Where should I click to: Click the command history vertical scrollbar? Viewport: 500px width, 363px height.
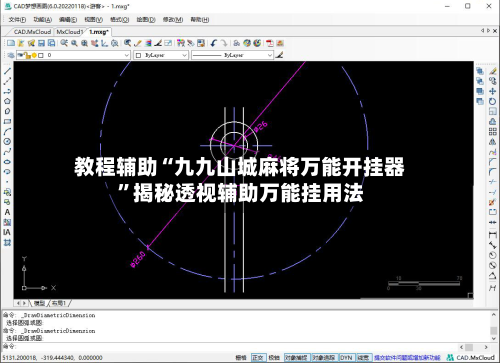(x=494, y=326)
